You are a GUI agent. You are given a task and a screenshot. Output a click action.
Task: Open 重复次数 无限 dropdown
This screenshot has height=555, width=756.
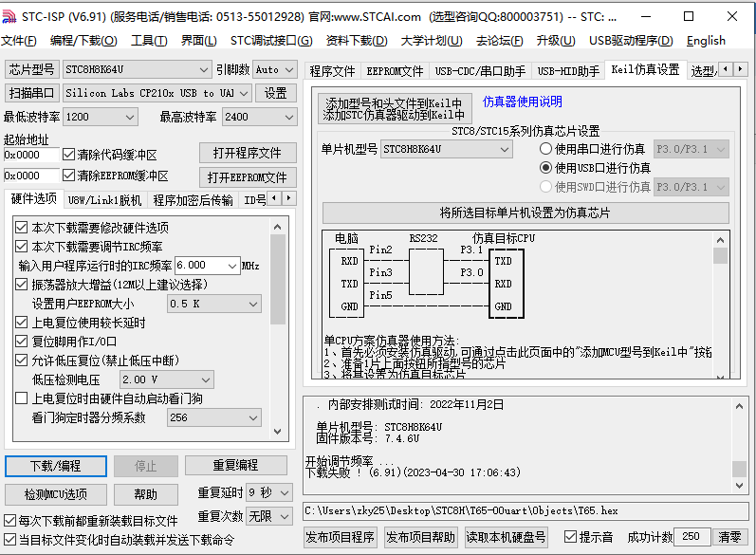(x=269, y=516)
